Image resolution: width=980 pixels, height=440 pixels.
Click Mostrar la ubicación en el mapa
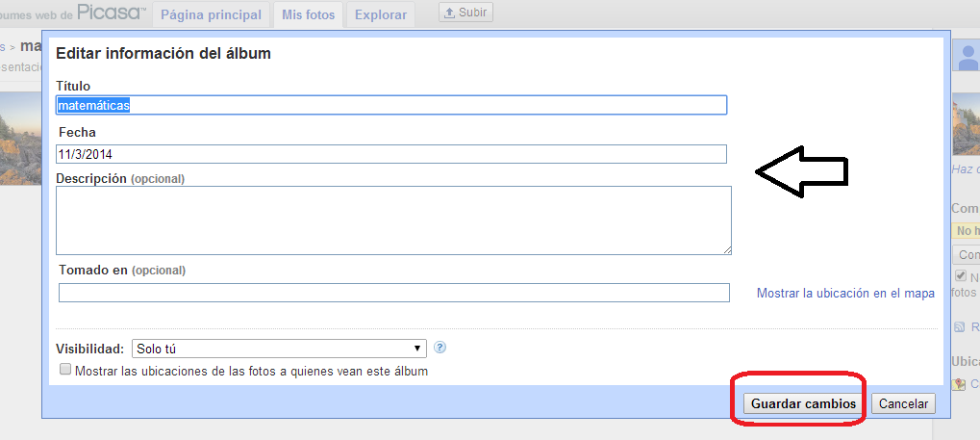[x=845, y=293]
